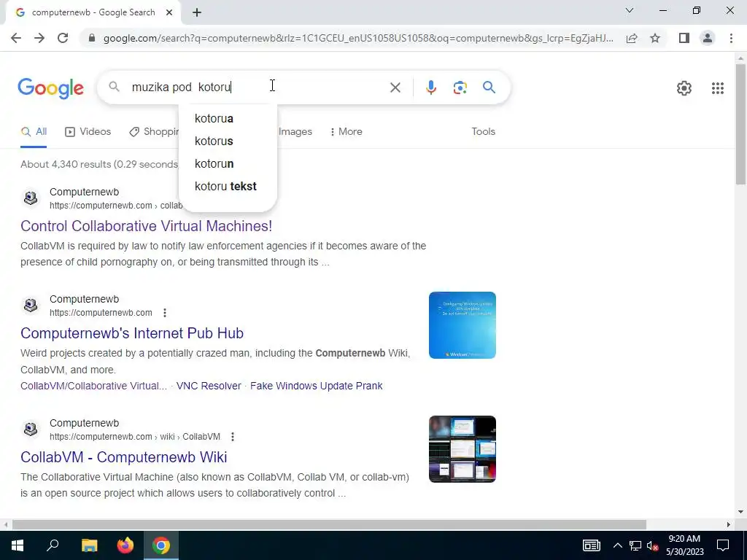Open the 'CollabVM/Collaborative Virtual...' sitelink
This screenshot has width=747, height=560.
tap(94, 386)
